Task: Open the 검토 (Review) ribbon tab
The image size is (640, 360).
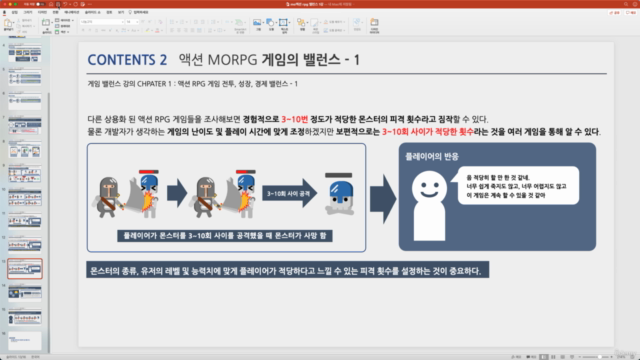Action: point(109,13)
